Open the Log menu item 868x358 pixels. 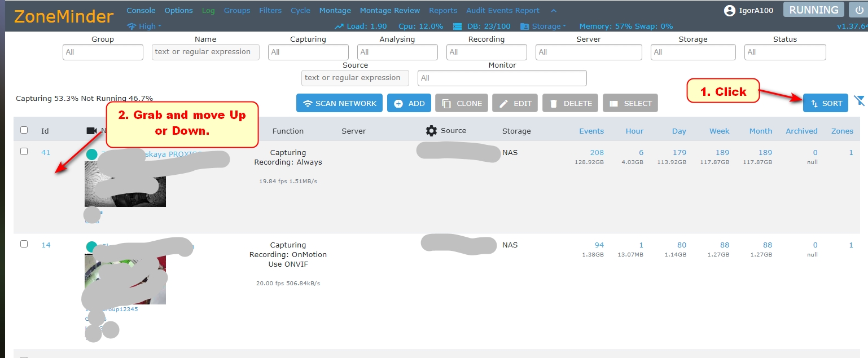pos(208,10)
